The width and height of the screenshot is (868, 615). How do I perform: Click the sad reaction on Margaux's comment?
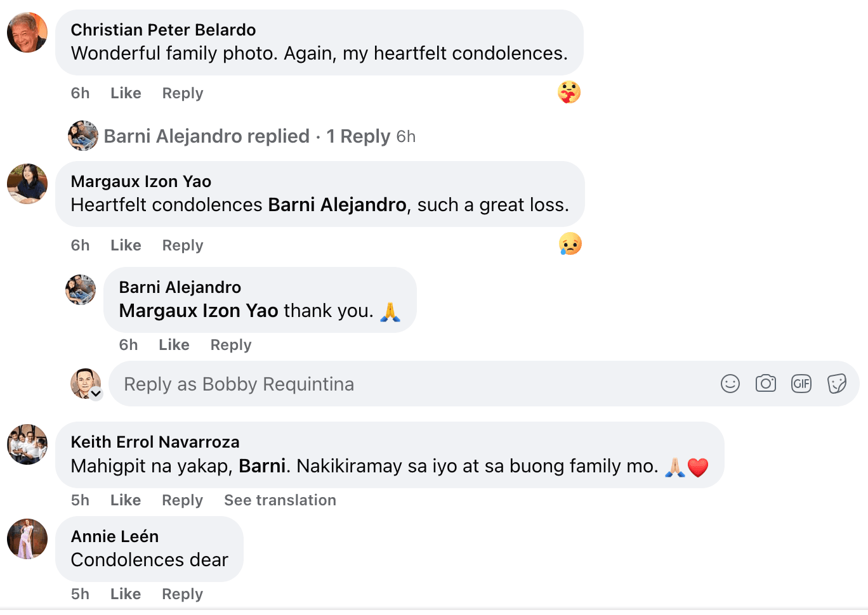570,244
